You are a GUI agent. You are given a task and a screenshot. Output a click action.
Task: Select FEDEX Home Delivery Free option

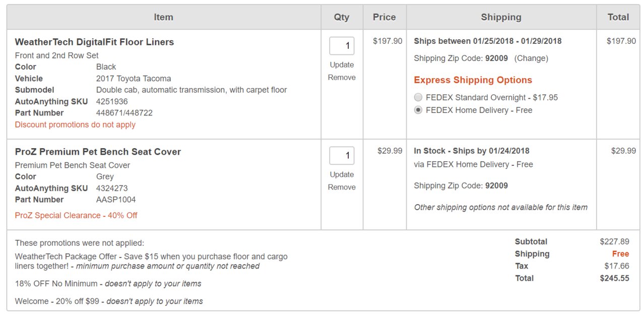[418, 110]
